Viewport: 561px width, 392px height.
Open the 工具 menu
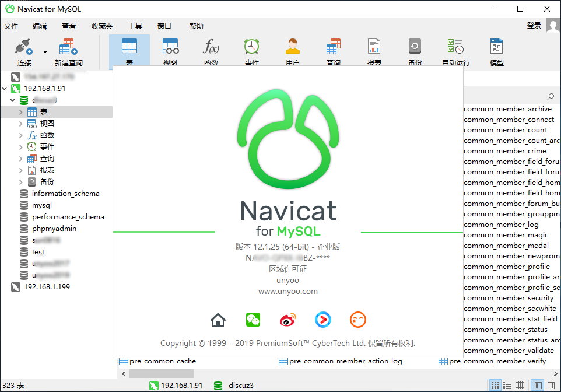[135, 26]
